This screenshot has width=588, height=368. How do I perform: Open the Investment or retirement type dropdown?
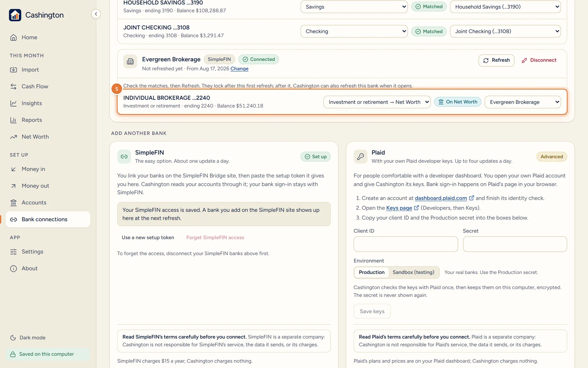pos(377,102)
